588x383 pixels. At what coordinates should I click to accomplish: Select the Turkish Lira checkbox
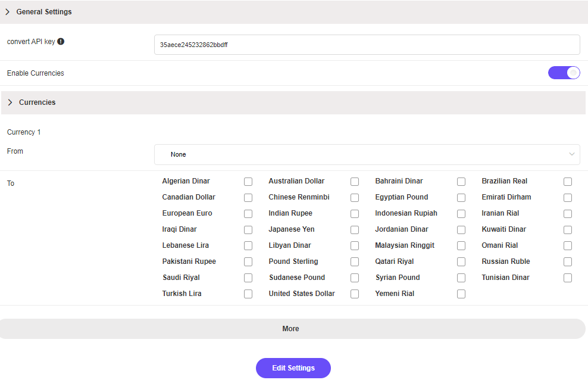pyautogui.click(x=248, y=294)
